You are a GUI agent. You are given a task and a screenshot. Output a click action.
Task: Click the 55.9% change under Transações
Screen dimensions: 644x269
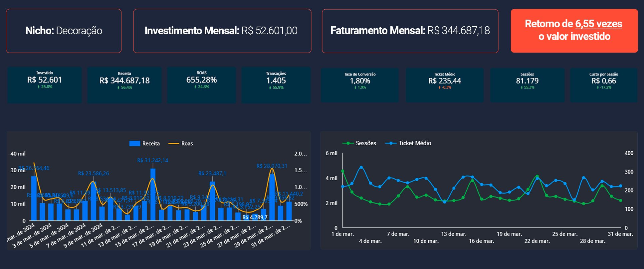click(x=276, y=87)
